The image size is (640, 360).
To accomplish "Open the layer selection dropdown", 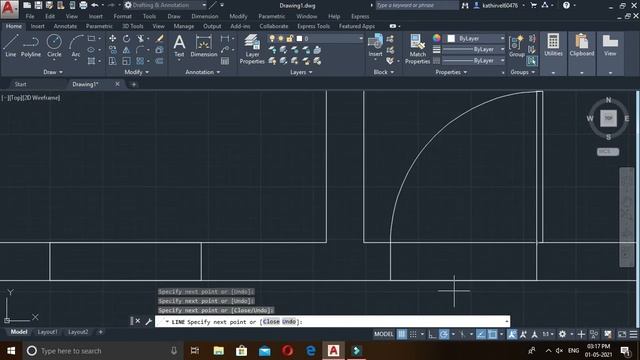I will 315,38.
